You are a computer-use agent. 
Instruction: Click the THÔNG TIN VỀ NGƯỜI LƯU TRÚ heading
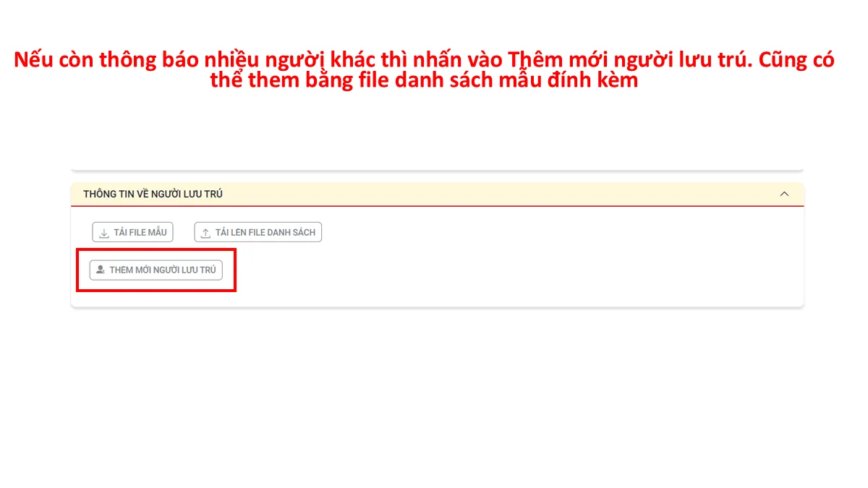(x=153, y=194)
